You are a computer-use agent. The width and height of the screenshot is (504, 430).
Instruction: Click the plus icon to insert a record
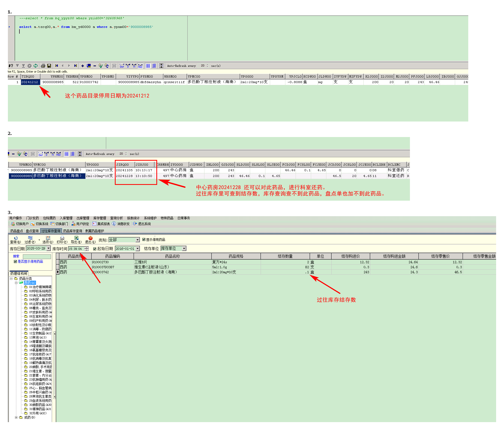point(83,66)
